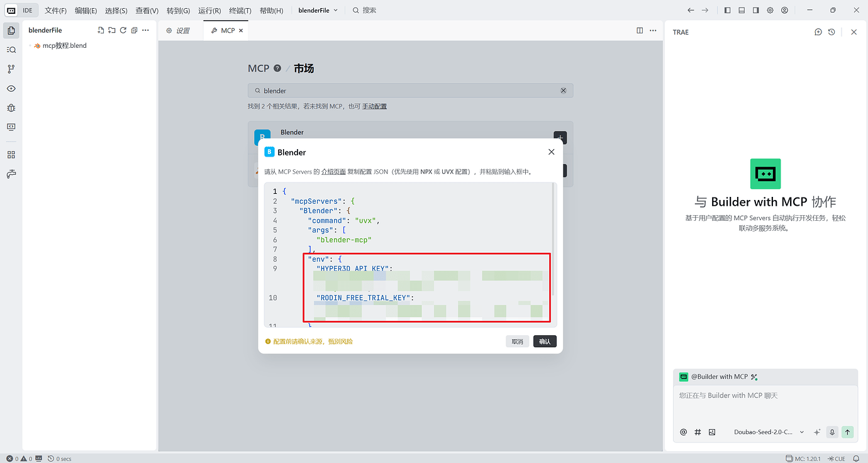Open the Extensions grid icon in activity bar
This screenshot has width=868, height=463.
[11, 155]
